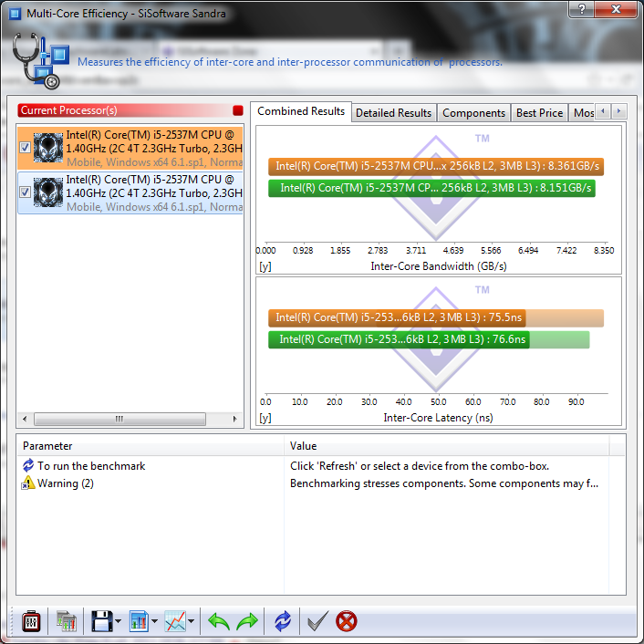Click the bar chart view icon
644x644 pixels.
139,621
